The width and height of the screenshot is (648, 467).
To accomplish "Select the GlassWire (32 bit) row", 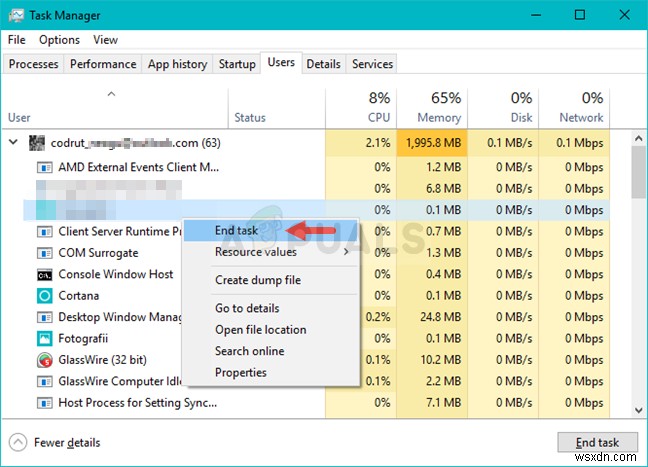I will (316, 360).
